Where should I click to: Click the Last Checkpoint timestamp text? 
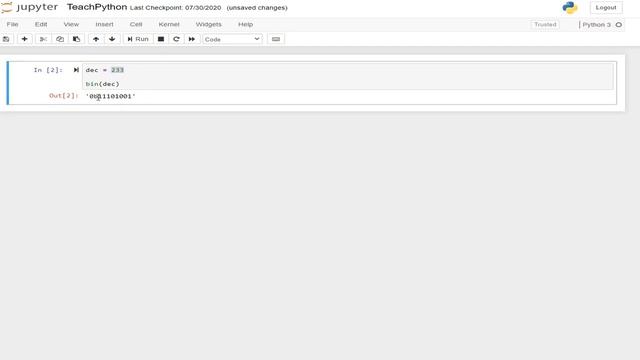(x=176, y=8)
